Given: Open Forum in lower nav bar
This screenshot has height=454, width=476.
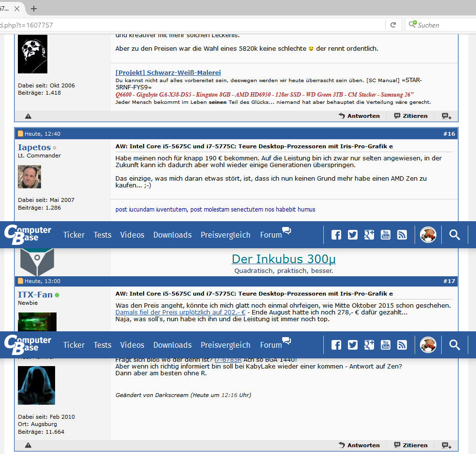Looking at the screenshot, I should [275, 344].
